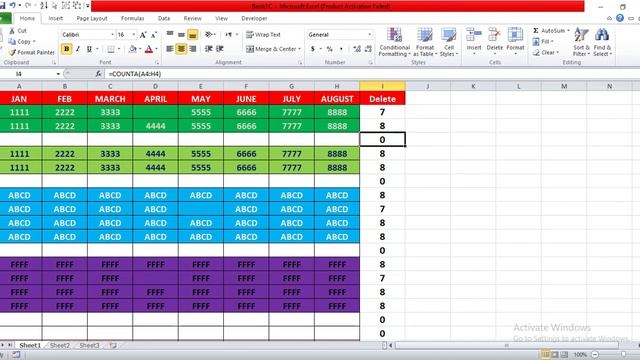Expand Merge & Center options arrow
Viewport: 640px width, 360px height.
pyautogui.click(x=300, y=49)
